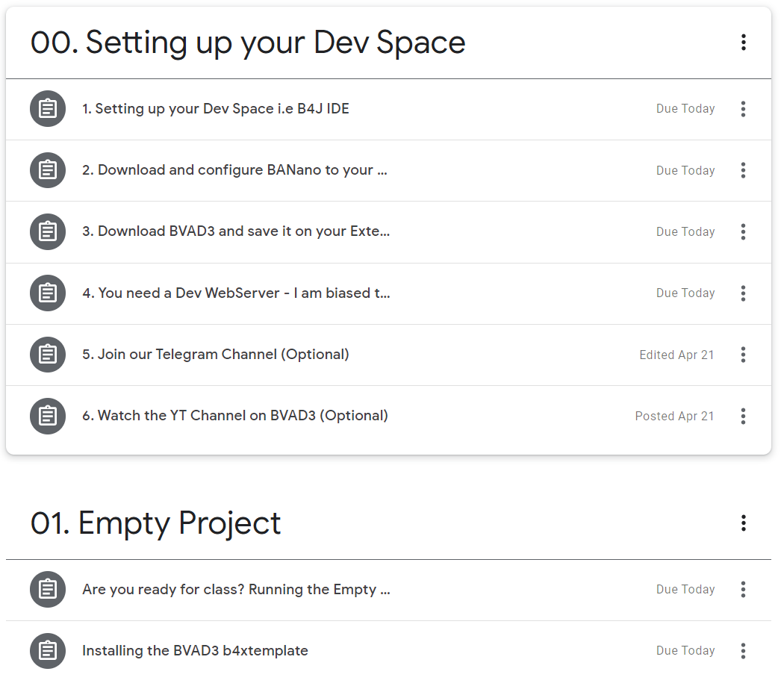Open Installing the BVAD3 b4xtemplate assignment

[195, 651]
